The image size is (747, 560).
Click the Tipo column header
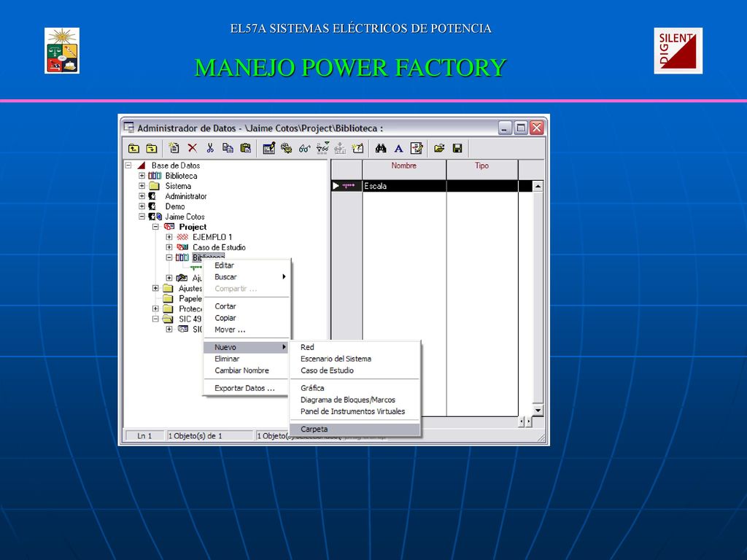click(x=482, y=169)
